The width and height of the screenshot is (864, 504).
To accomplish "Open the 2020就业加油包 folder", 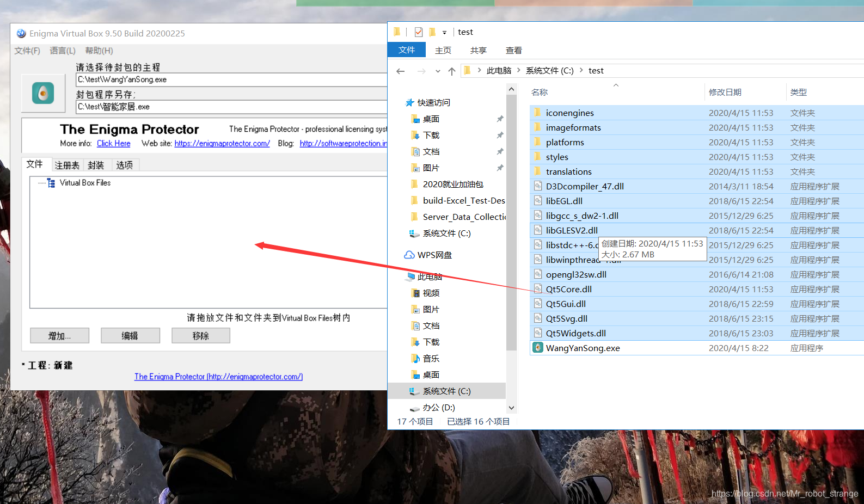I will 452,185.
